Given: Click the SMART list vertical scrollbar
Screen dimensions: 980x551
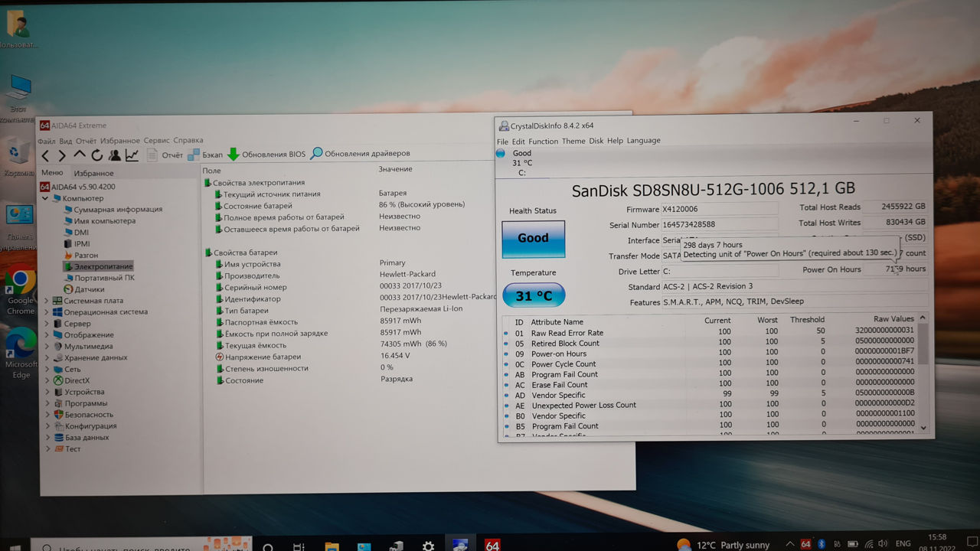Looking at the screenshot, I should tap(923, 373).
